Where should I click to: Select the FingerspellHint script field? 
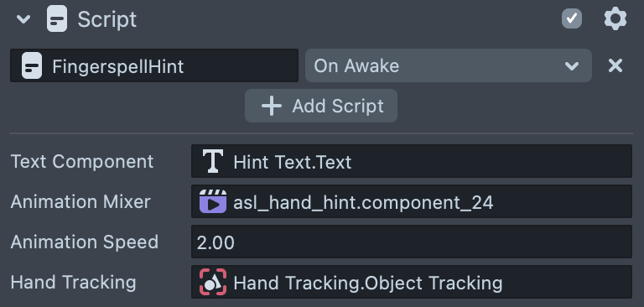pyautogui.click(x=154, y=65)
